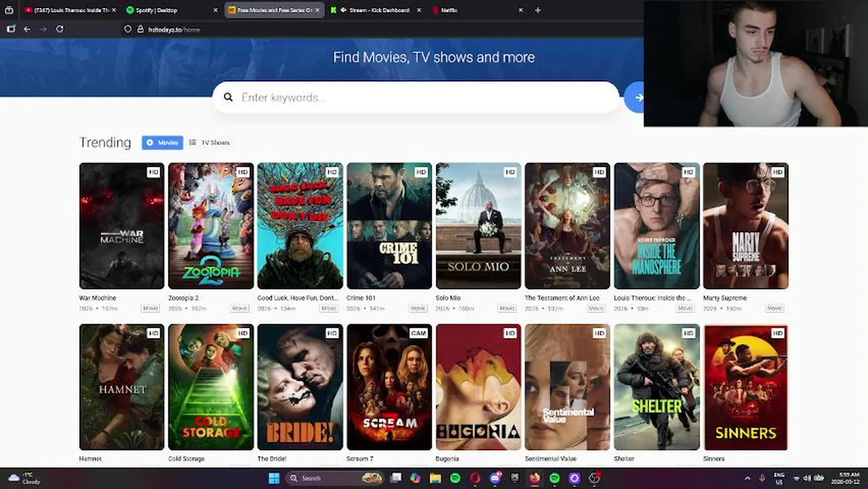Open the Scream 7 poster
This screenshot has height=489, width=868.
(389, 387)
